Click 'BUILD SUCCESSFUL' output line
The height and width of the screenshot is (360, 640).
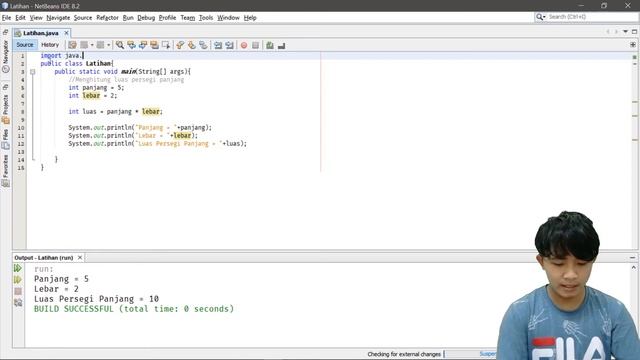tap(134, 309)
